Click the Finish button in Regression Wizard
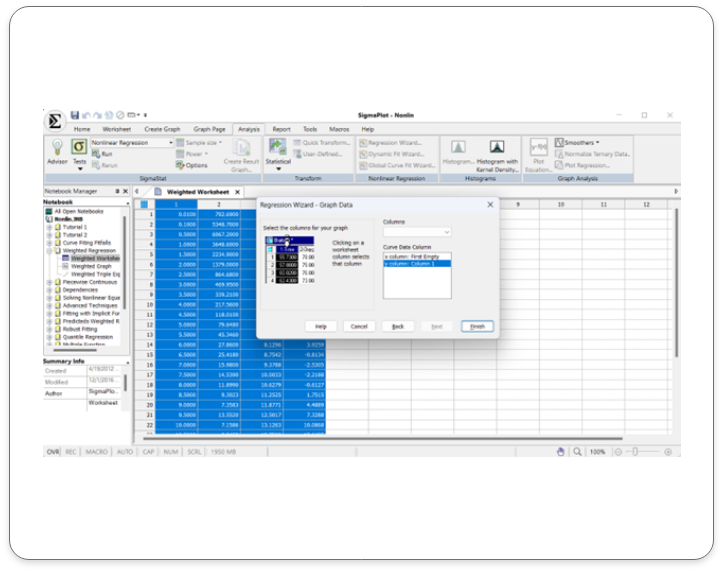This screenshot has height=572, width=723. click(477, 326)
